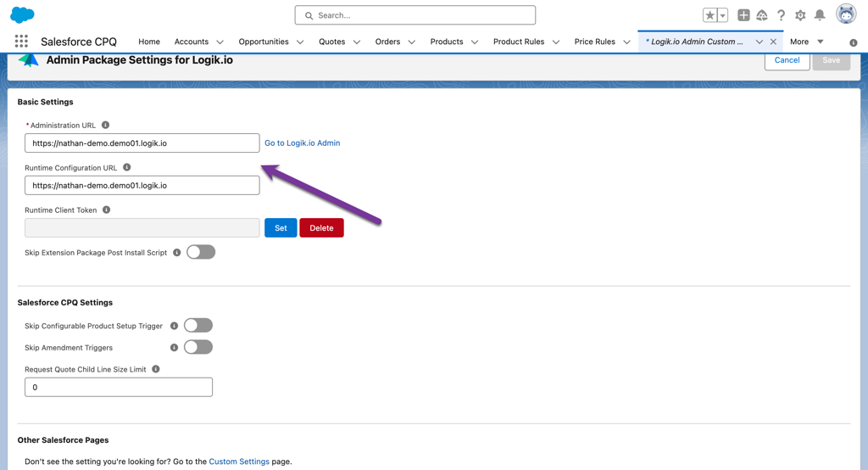Click the Admin Package Settings for Logik.io title

(x=140, y=60)
